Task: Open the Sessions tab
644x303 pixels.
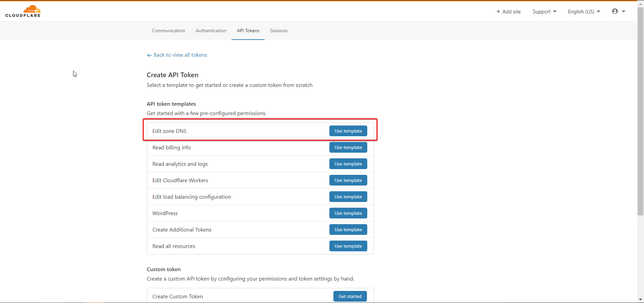Action: [279, 31]
